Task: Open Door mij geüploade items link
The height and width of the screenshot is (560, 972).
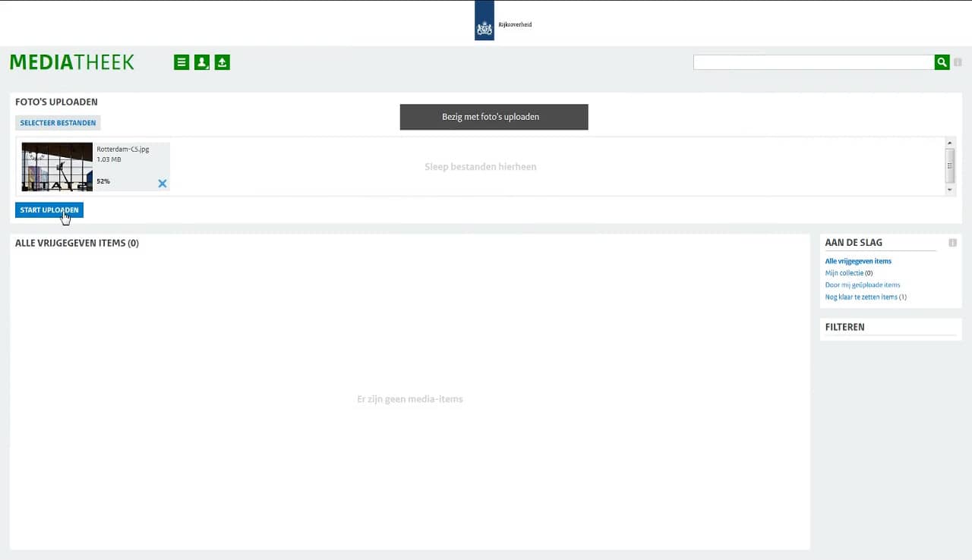Action: coord(863,285)
